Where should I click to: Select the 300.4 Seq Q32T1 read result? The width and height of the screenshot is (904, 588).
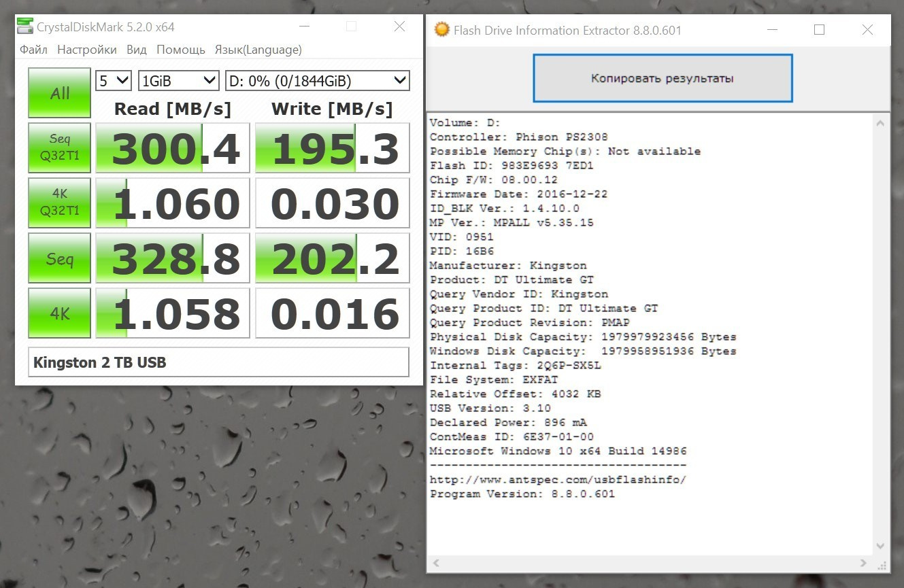click(173, 148)
